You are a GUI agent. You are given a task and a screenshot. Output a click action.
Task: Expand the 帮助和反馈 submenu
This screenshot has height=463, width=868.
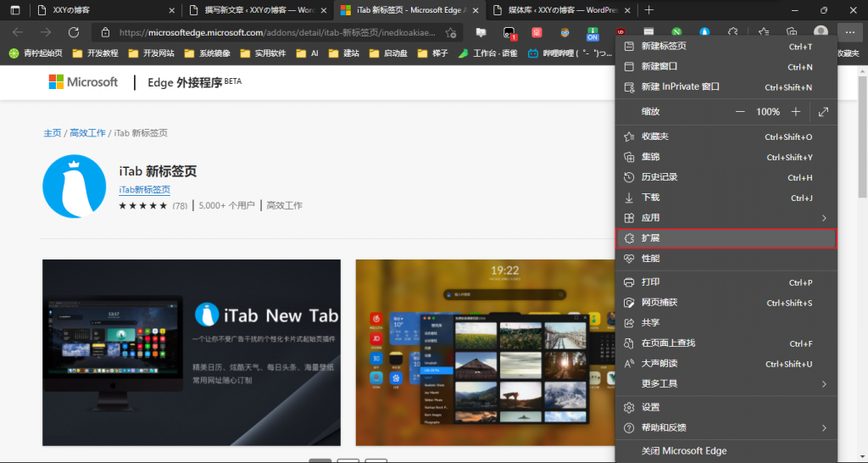click(x=726, y=427)
